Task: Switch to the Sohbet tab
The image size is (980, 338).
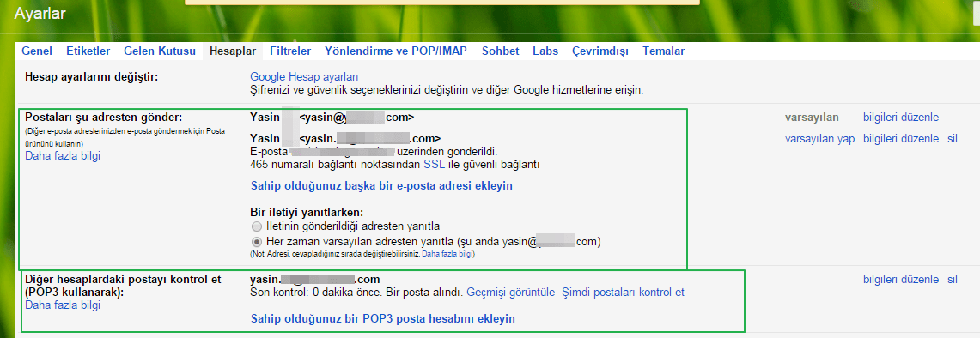Action: point(500,51)
